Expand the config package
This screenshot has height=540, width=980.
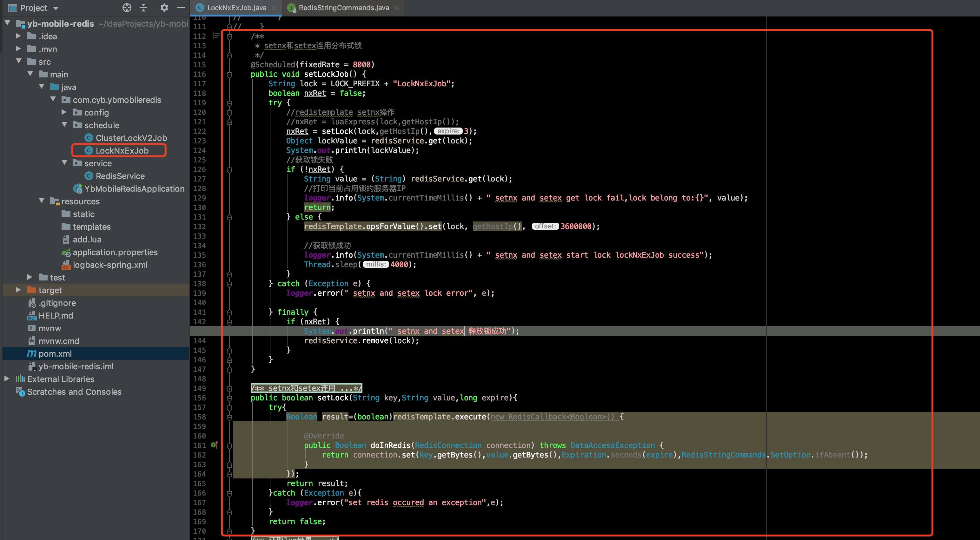coord(64,112)
